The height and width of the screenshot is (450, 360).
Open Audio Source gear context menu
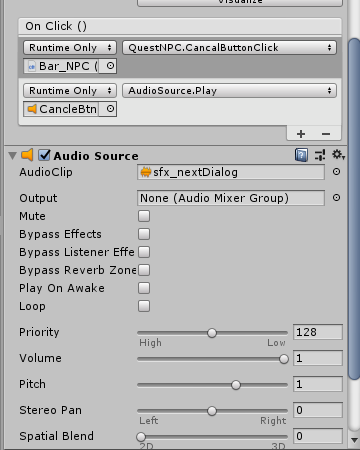pos(338,155)
